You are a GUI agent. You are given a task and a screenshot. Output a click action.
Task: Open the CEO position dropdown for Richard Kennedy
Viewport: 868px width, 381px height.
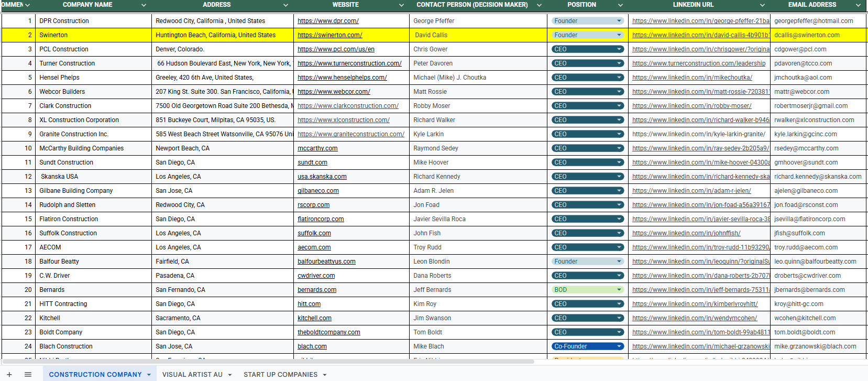click(619, 177)
